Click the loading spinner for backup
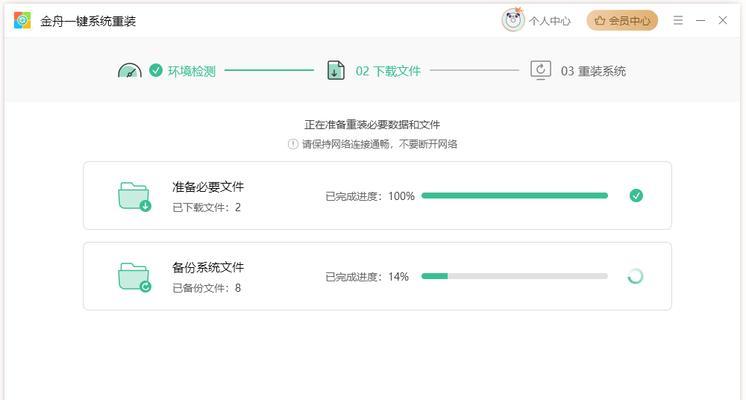This screenshot has width=746, height=400. pyautogui.click(x=636, y=276)
